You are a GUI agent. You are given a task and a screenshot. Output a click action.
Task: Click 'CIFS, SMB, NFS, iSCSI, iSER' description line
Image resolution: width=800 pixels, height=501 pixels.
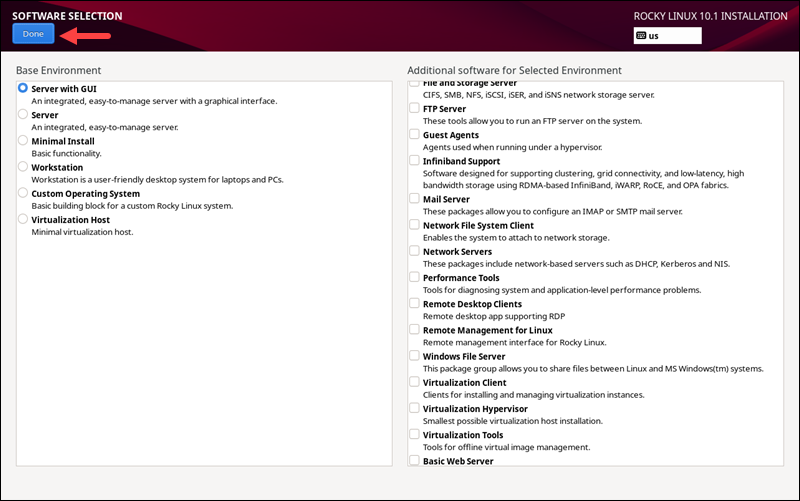tap(539, 95)
